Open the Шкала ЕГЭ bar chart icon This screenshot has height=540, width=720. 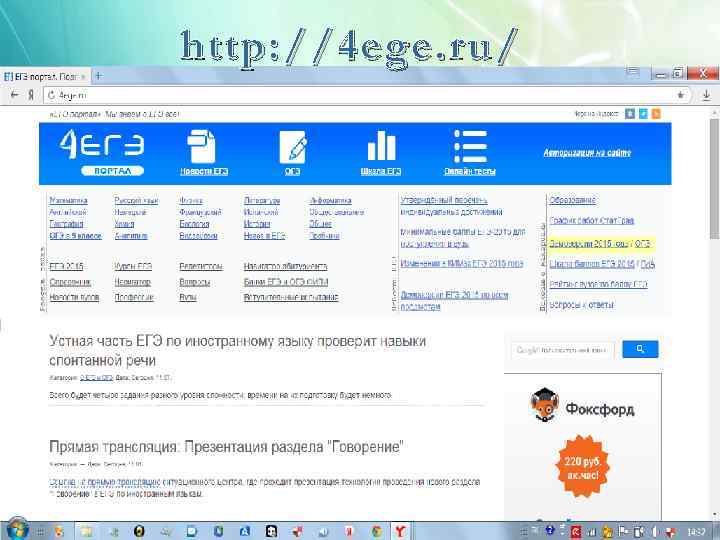pos(381,146)
